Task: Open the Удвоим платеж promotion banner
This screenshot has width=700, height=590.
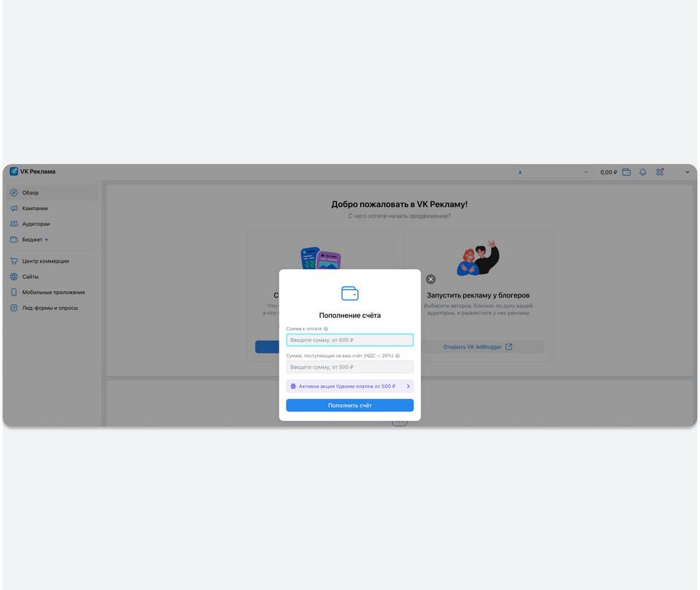Action: coord(350,387)
